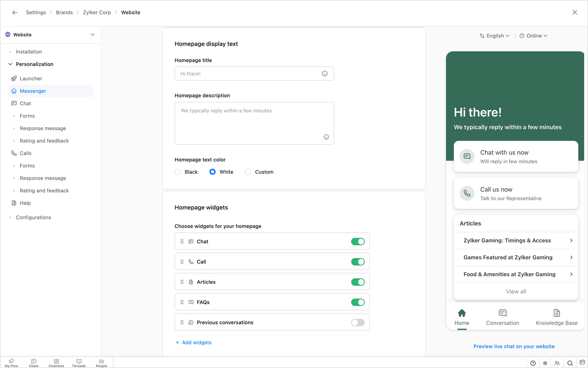Click the Add widgets link
Viewport: 588px width, 368px height.
pyautogui.click(x=193, y=343)
